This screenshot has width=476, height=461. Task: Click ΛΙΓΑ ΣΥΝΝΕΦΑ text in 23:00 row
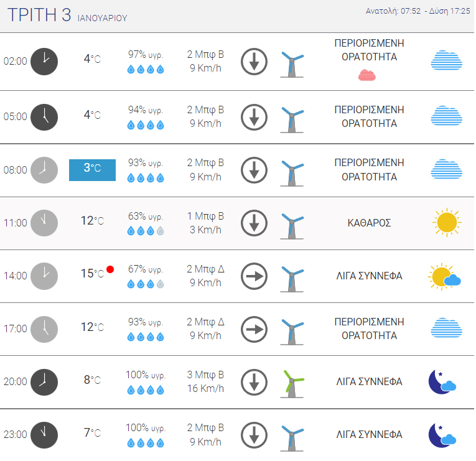pyautogui.click(x=369, y=434)
